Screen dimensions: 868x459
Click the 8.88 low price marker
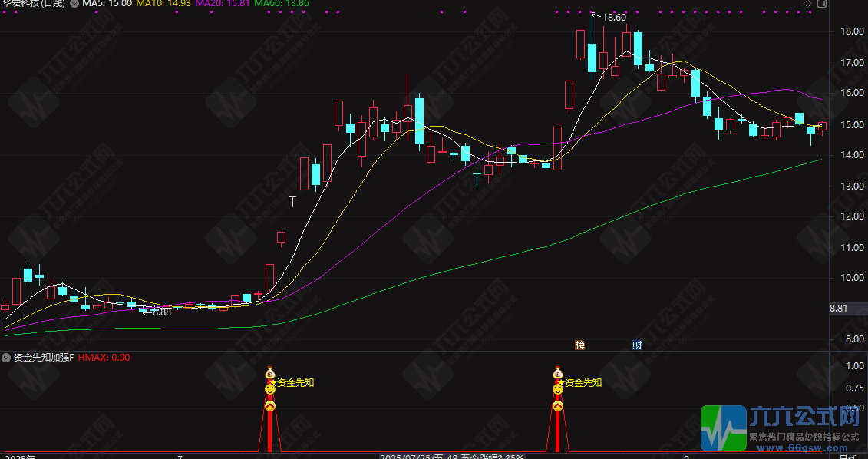pos(161,312)
